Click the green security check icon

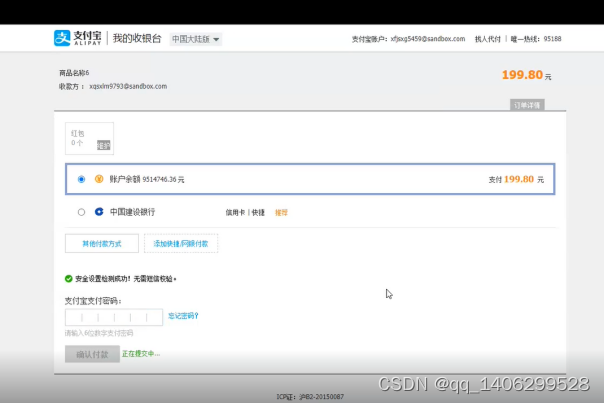[69, 279]
